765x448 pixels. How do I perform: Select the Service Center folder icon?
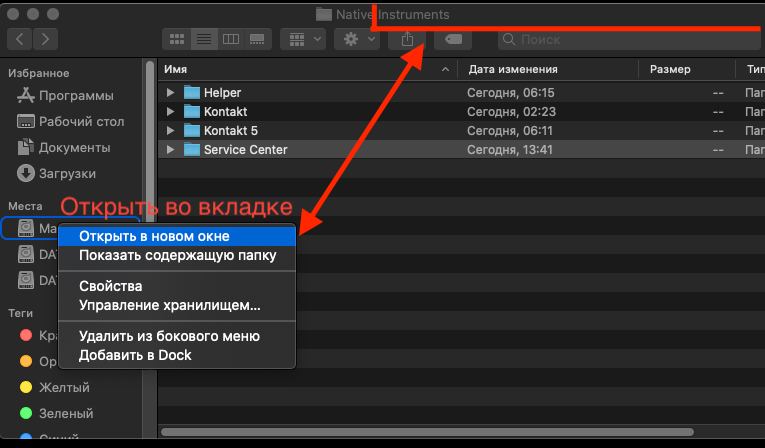[x=192, y=149]
